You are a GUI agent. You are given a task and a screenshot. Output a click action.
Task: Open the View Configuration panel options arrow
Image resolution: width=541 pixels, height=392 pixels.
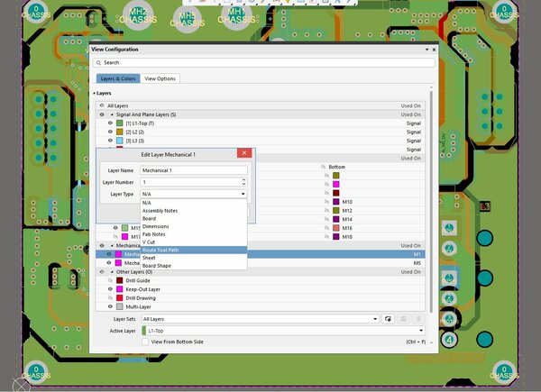pos(426,50)
